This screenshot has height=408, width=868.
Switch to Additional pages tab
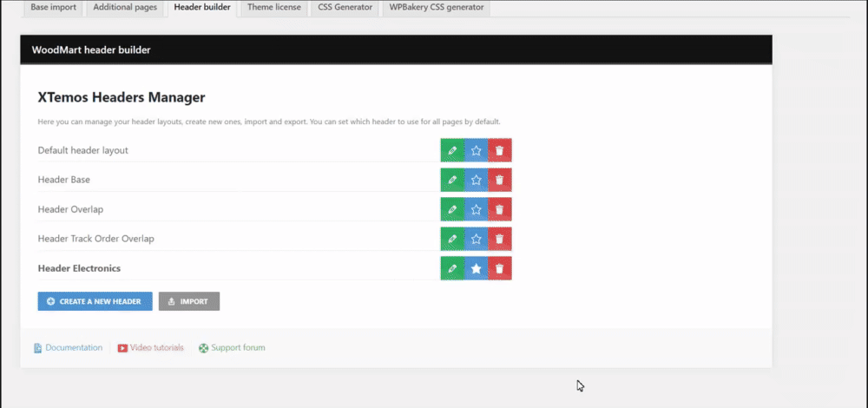click(125, 8)
